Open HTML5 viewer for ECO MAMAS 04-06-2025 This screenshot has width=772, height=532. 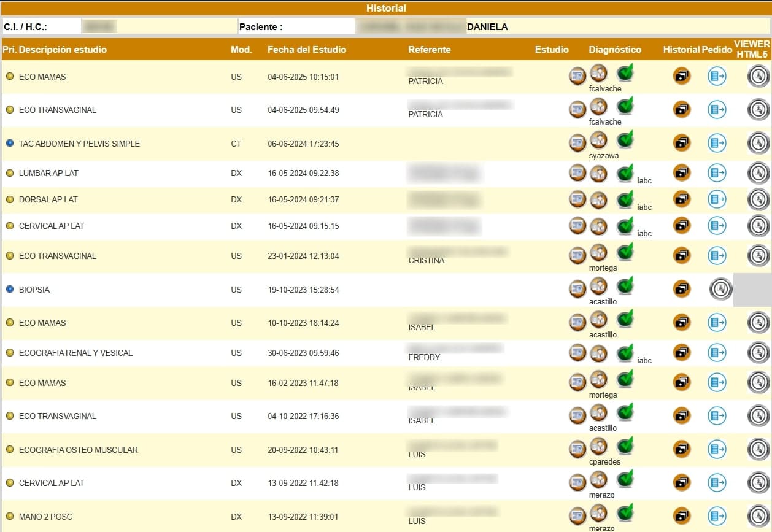(758, 76)
